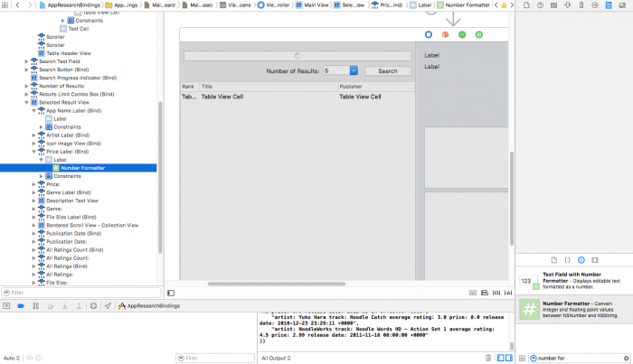633x364 pixels.
Task: Expand the Artist Label (Bind) node
Action: 33,135
